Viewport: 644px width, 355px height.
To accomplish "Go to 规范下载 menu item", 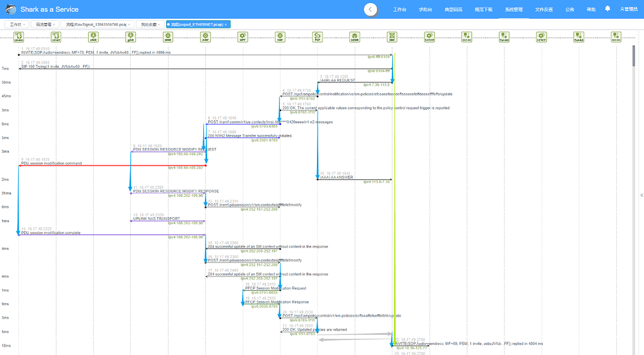I will point(484,9).
